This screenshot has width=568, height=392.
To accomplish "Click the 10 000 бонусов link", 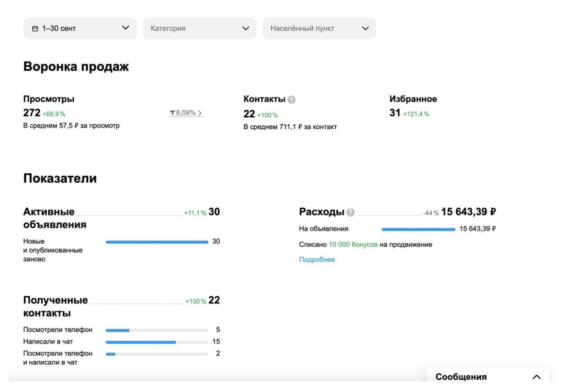I will tap(353, 245).
